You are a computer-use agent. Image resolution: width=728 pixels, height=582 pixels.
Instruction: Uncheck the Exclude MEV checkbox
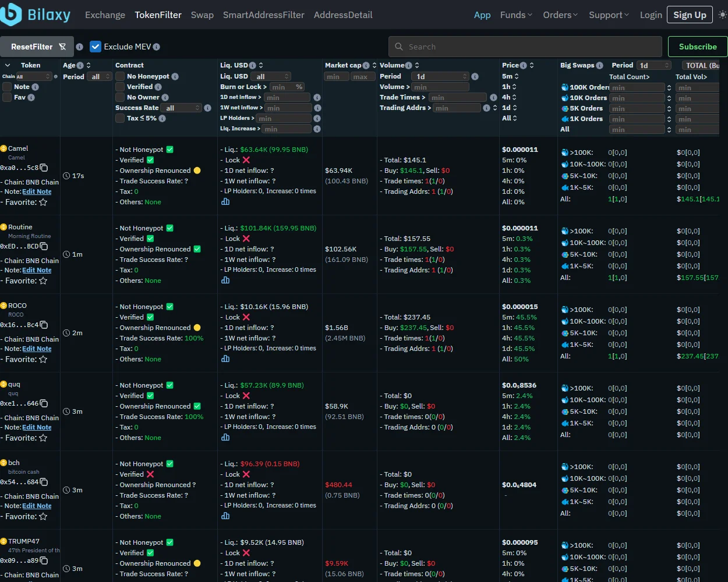(x=96, y=47)
